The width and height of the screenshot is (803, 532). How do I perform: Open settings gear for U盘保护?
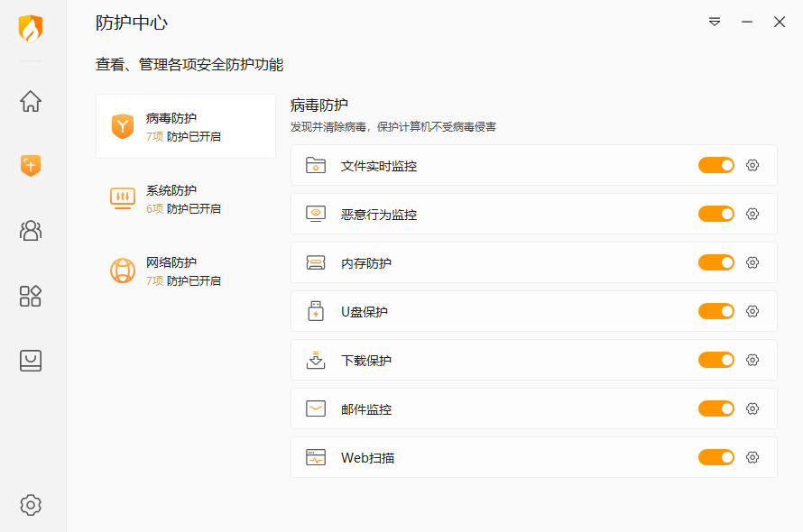point(752,311)
